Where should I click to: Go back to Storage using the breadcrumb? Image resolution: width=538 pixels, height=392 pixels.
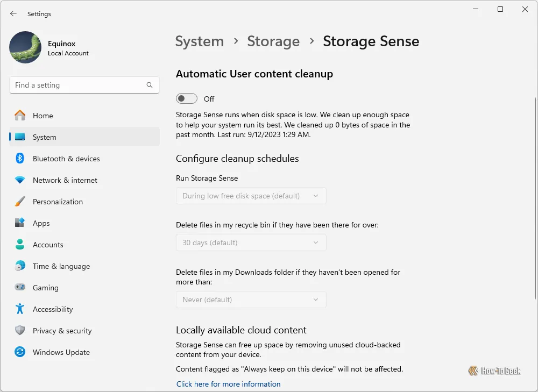pos(273,41)
